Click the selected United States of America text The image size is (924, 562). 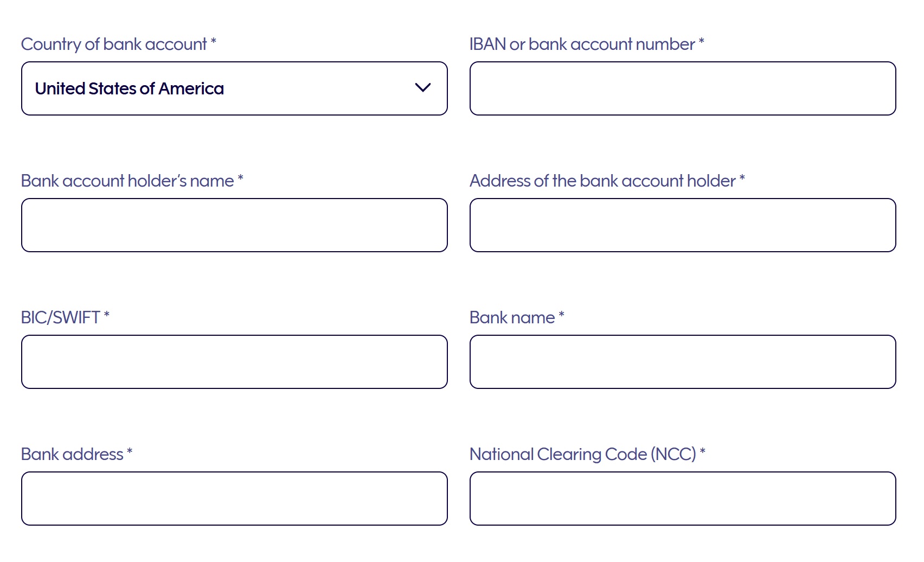coord(130,88)
